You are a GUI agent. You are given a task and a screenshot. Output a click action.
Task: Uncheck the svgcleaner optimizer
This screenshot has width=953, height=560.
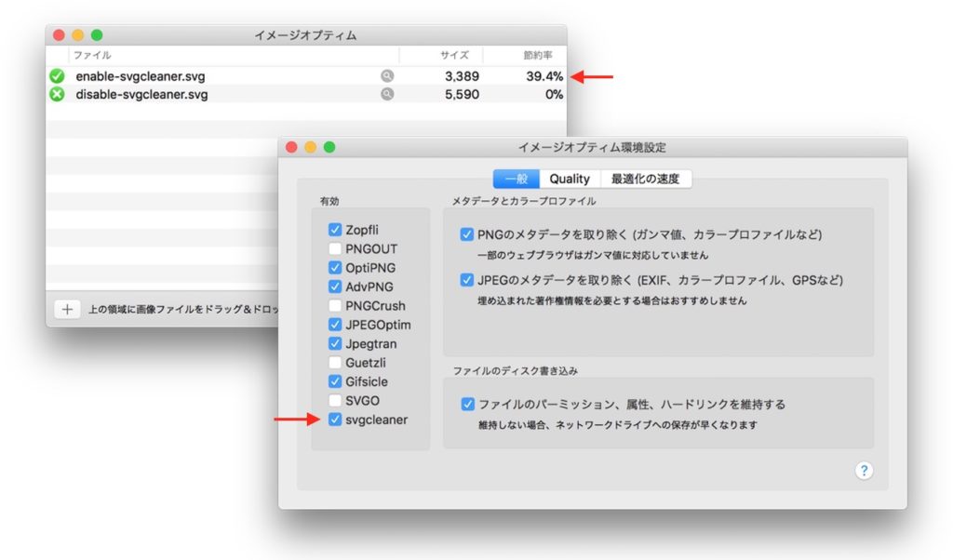pyautogui.click(x=334, y=420)
